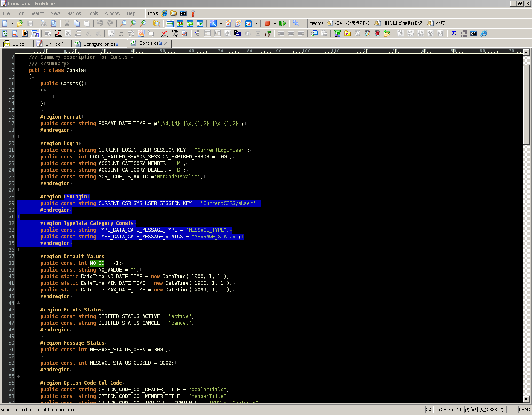The height and width of the screenshot is (415, 532).
Task: Open the Macros menu in menu bar
Action: point(74,13)
